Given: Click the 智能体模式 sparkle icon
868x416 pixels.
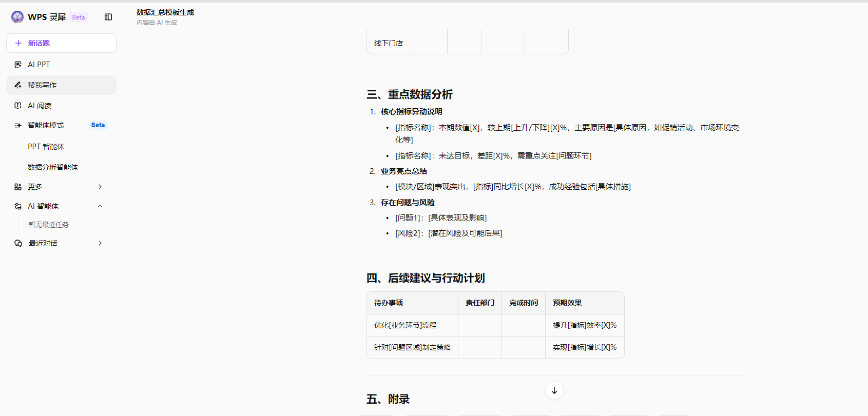Looking at the screenshot, I should coord(18,125).
